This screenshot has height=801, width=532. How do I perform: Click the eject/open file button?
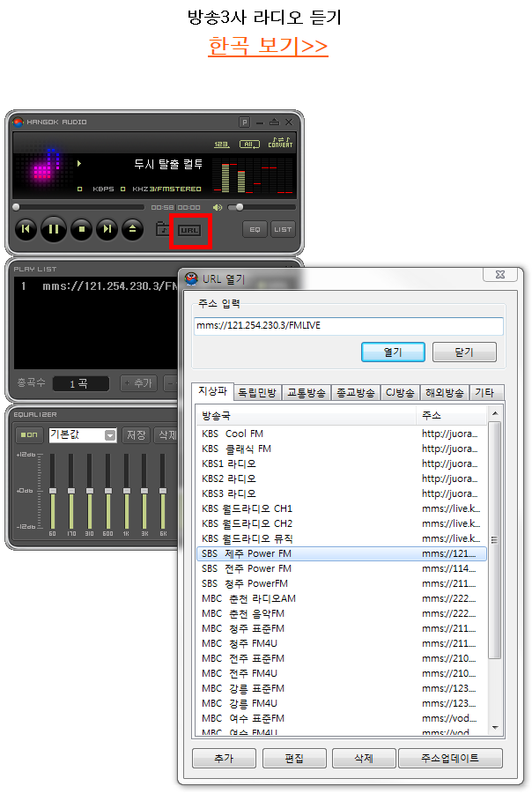pos(132,229)
